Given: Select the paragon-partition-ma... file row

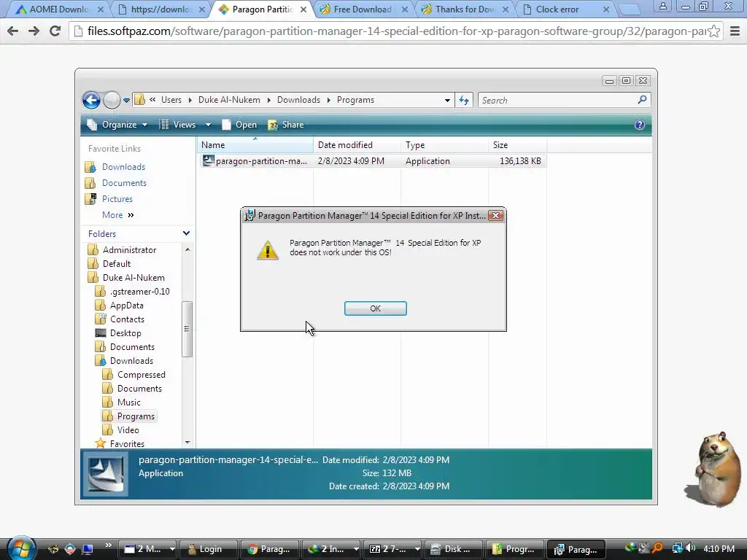Looking at the screenshot, I should [372, 161].
